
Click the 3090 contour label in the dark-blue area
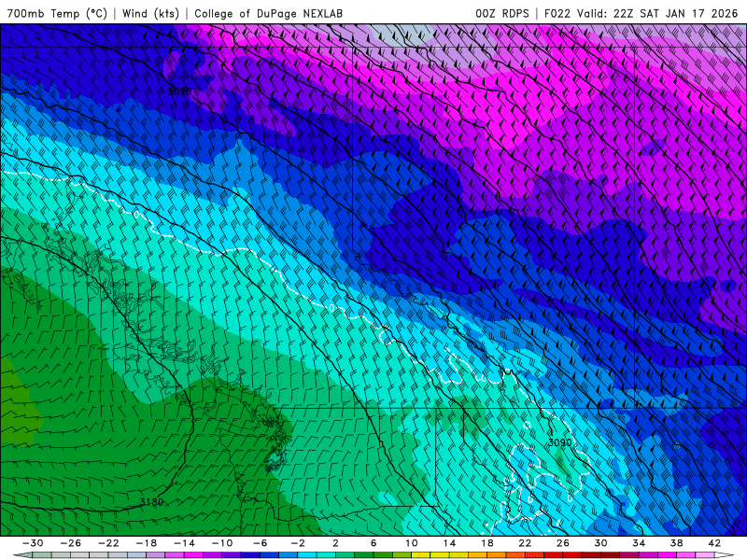click(179, 91)
